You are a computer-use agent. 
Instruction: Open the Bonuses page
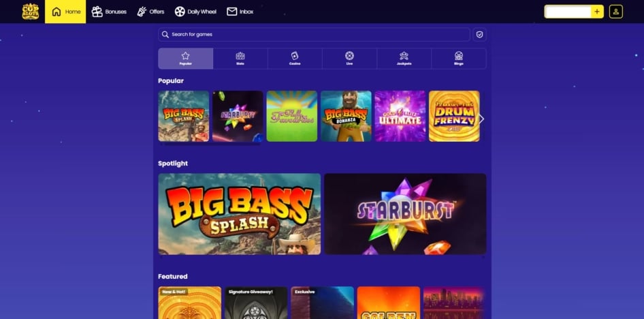tap(109, 12)
